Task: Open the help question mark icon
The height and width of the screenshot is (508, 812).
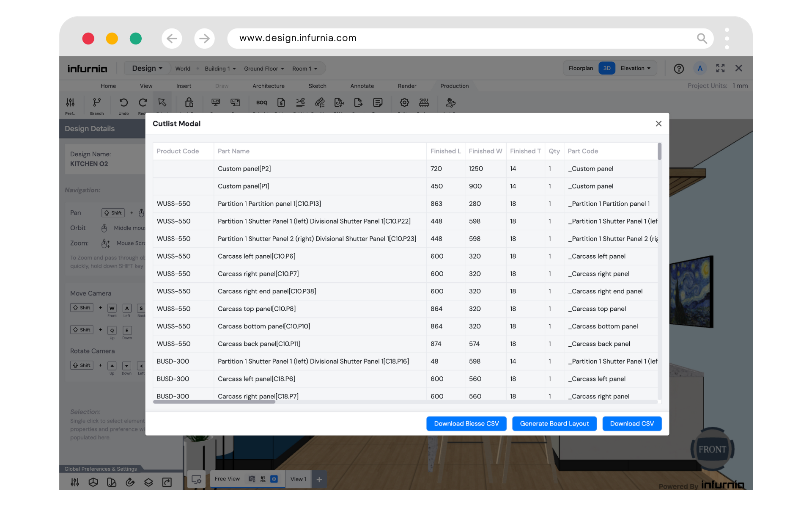Action: point(679,69)
